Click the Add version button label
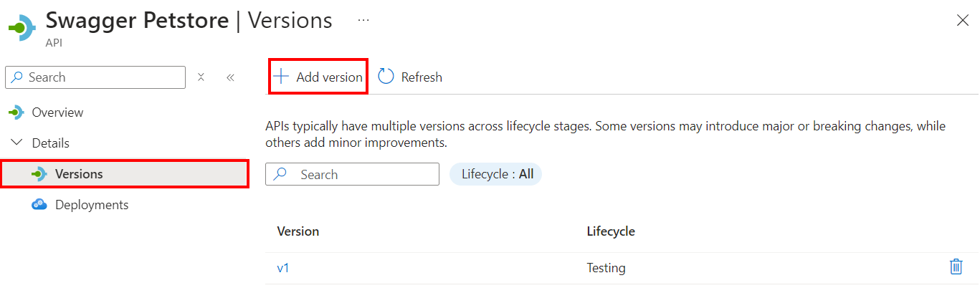 click(x=329, y=77)
